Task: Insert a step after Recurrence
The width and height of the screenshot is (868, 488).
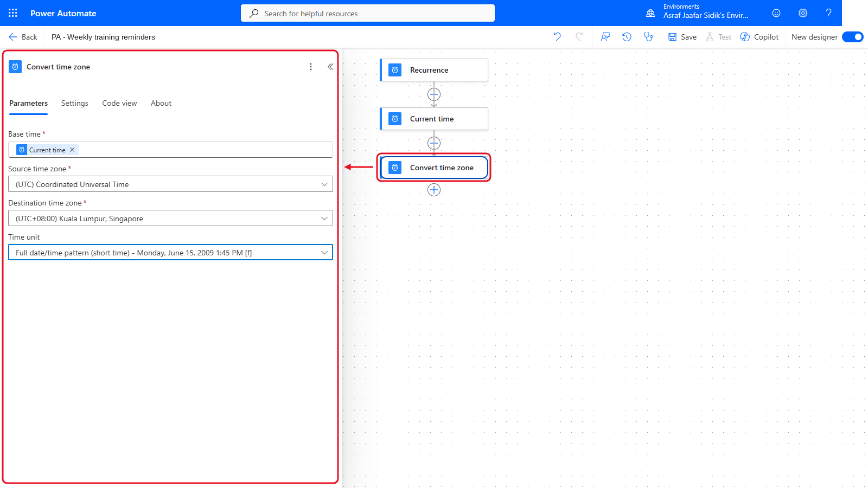Action: [x=434, y=94]
